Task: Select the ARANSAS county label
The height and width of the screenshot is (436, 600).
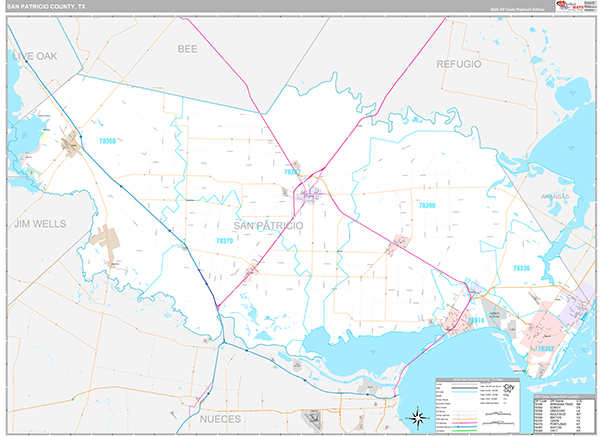Action: point(555,196)
